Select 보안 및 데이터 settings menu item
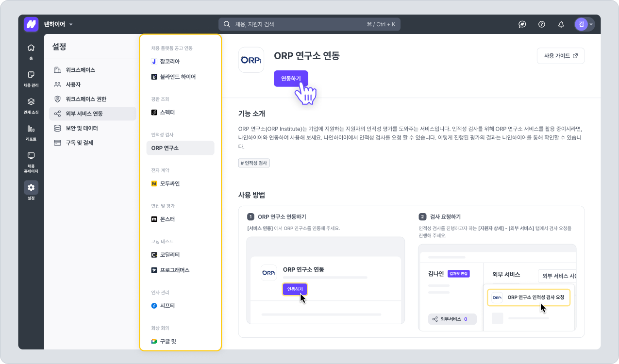The width and height of the screenshot is (619, 364). tap(82, 128)
